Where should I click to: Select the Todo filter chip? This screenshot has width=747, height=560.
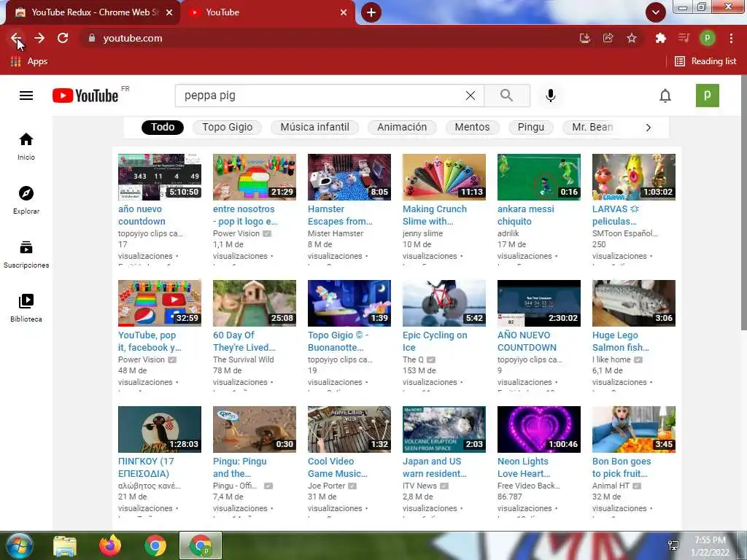click(x=163, y=127)
